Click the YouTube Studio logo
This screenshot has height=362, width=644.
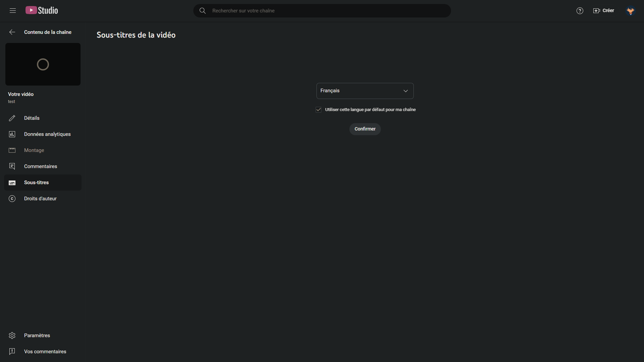(x=42, y=11)
